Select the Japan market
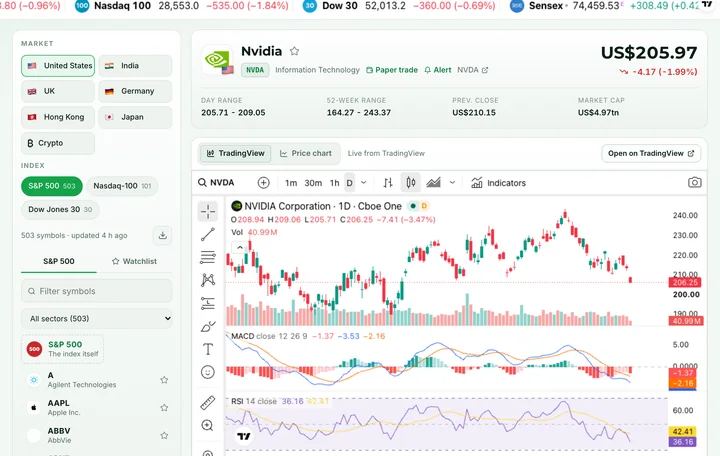 pyautogui.click(x=135, y=117)
